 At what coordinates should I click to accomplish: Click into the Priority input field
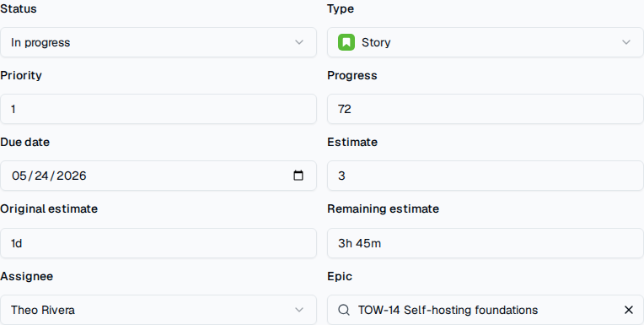(158, 109)
